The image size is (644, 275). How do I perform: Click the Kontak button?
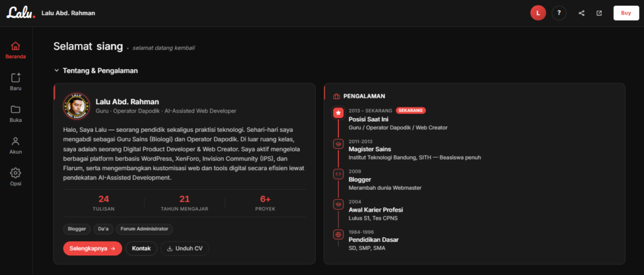pyautogui.click(x=142, y=249)
